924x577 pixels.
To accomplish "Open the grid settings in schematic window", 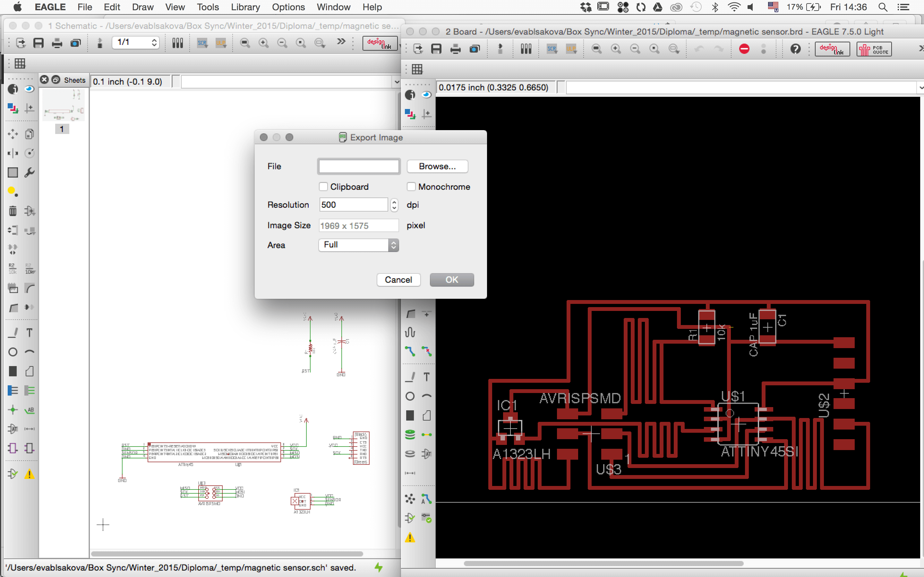I will point(20,63).
